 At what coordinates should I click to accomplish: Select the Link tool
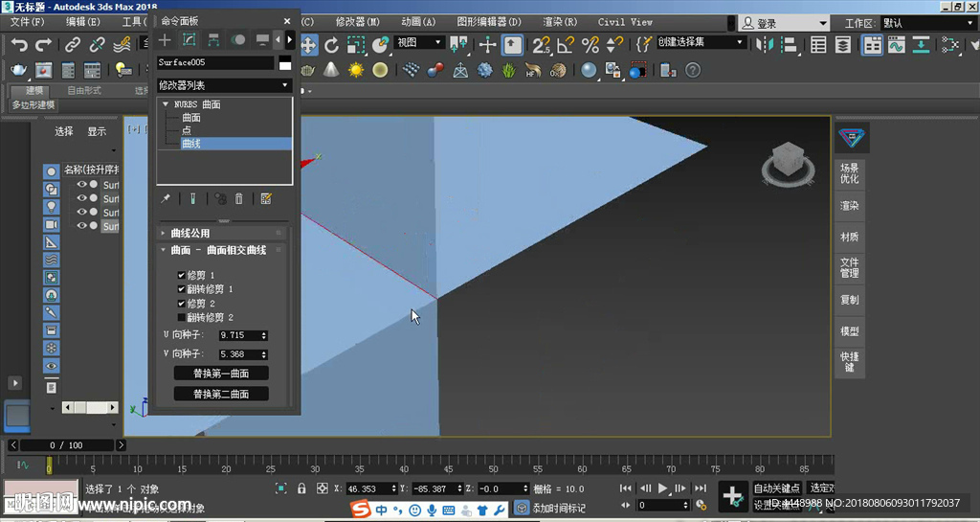[x=73, y=45]
